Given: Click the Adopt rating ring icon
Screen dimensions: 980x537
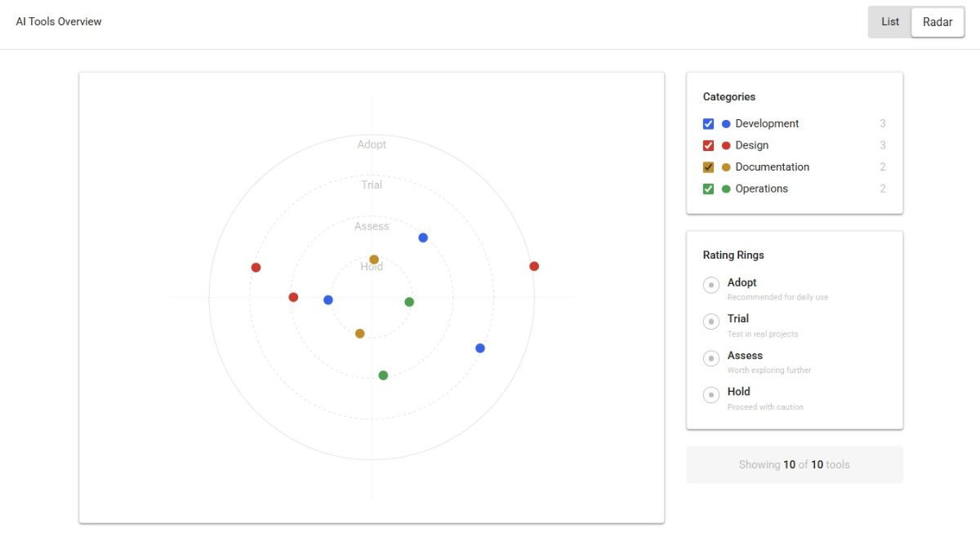Looking at the screenshot, I should [711, 285].
